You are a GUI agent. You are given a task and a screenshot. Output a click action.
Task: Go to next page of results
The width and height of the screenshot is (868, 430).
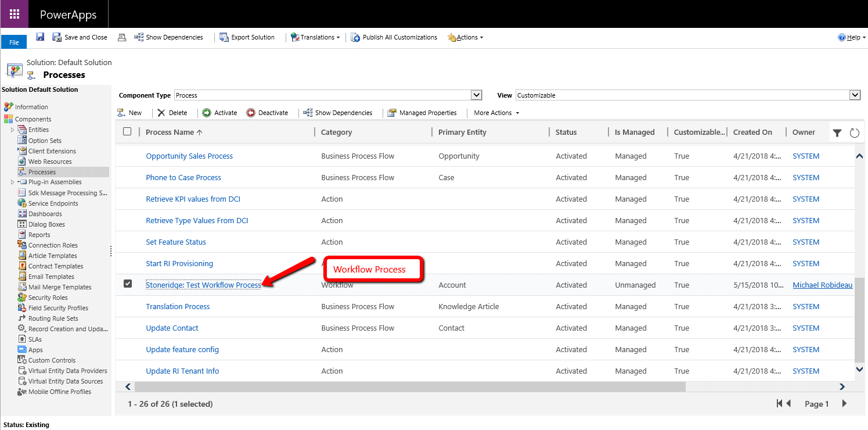click(x=844, y=403)
